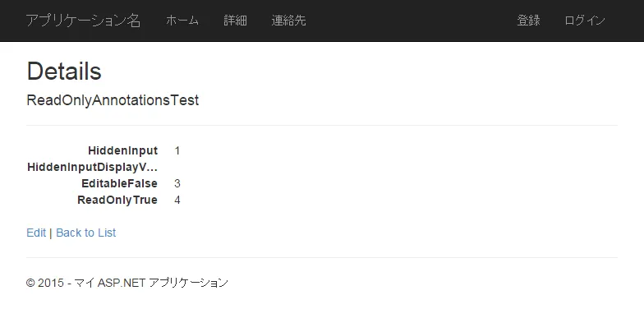Go to the ホーム navigation item

click(182, 21)
